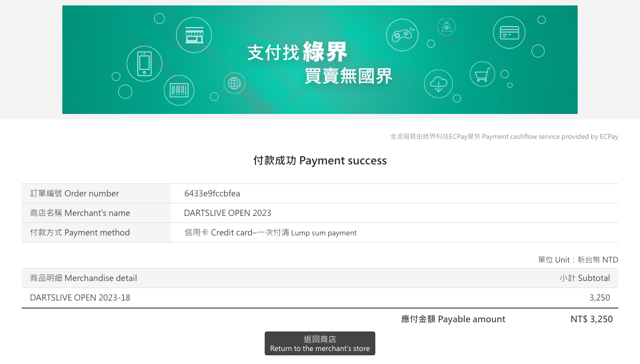Click the Credit card lump sum payment text
Screen dimensions: 640x364
[x=271, y=233]
